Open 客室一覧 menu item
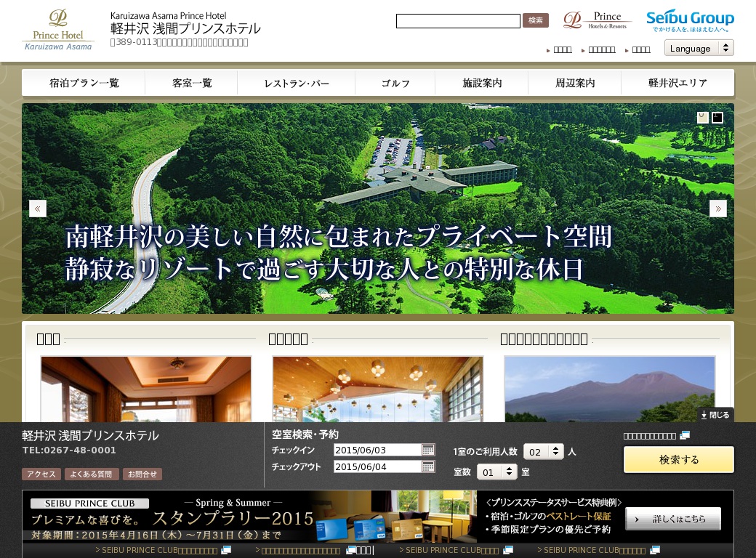The width and height of the screenshot is (756, 558). click(192, 83)
